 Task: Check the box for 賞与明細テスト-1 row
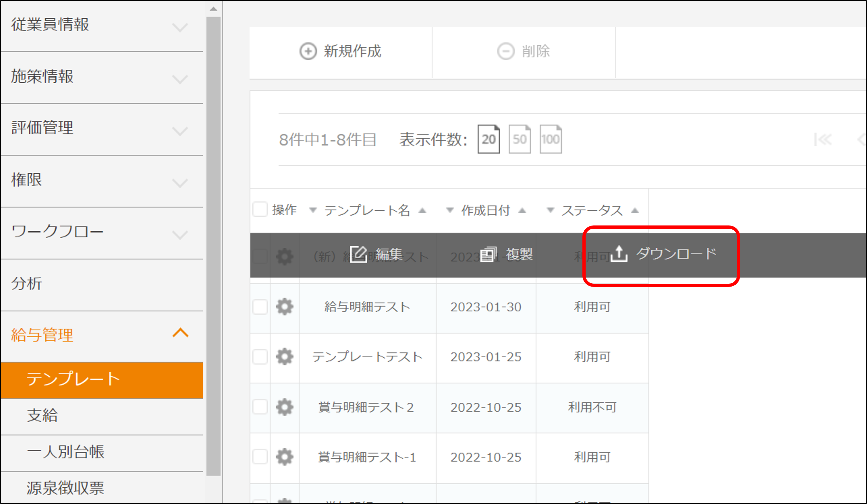click(260, 457)
